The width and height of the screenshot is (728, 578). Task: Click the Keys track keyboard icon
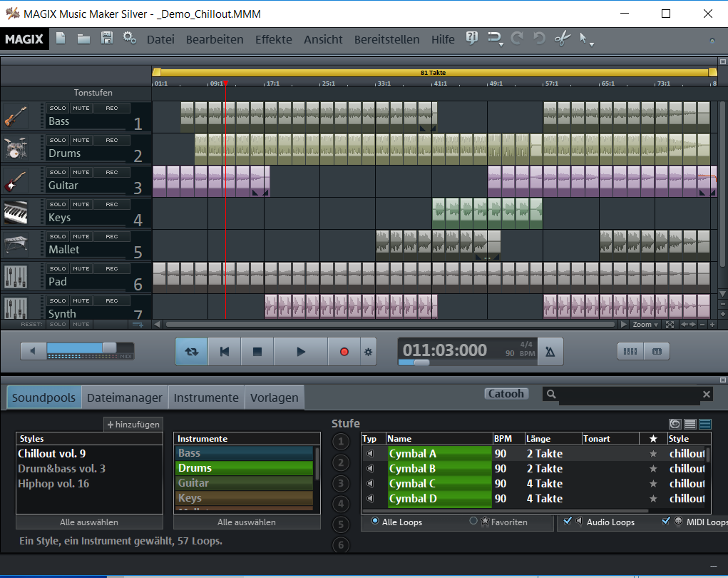pyautogui.click(x=15, y=213)
